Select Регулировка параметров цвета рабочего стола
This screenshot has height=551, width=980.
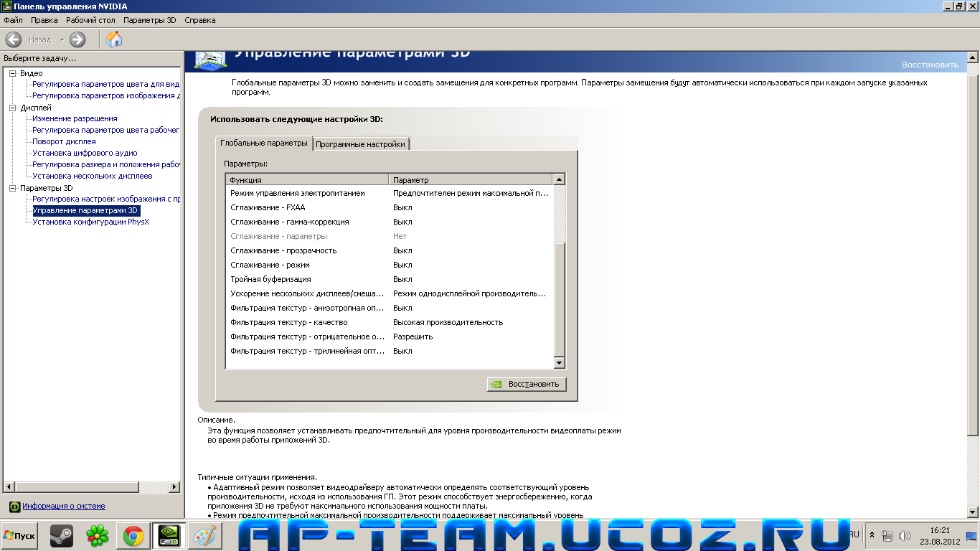click(x=106, y=130)
